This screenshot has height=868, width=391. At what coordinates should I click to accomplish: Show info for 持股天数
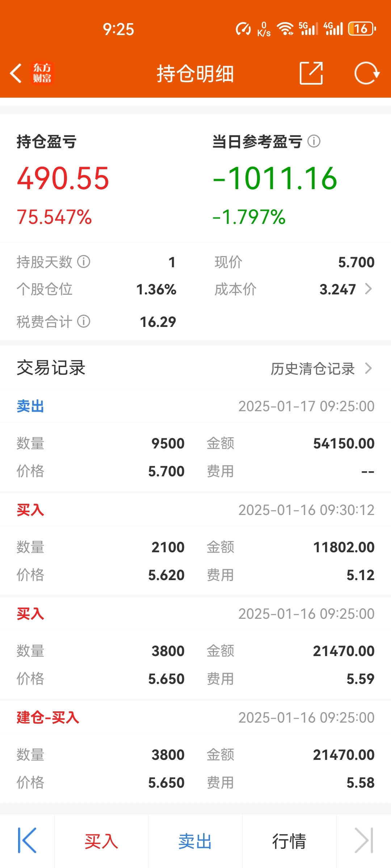[84, 261]
